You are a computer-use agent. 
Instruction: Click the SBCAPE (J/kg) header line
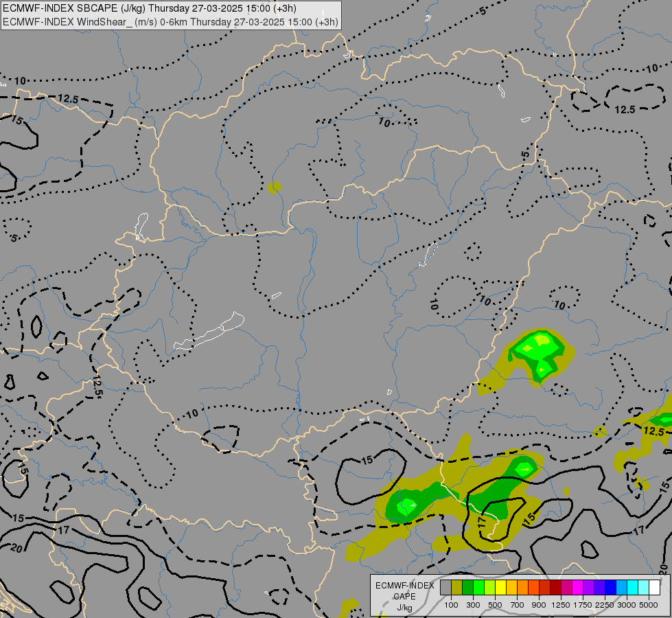click(150, 8)
